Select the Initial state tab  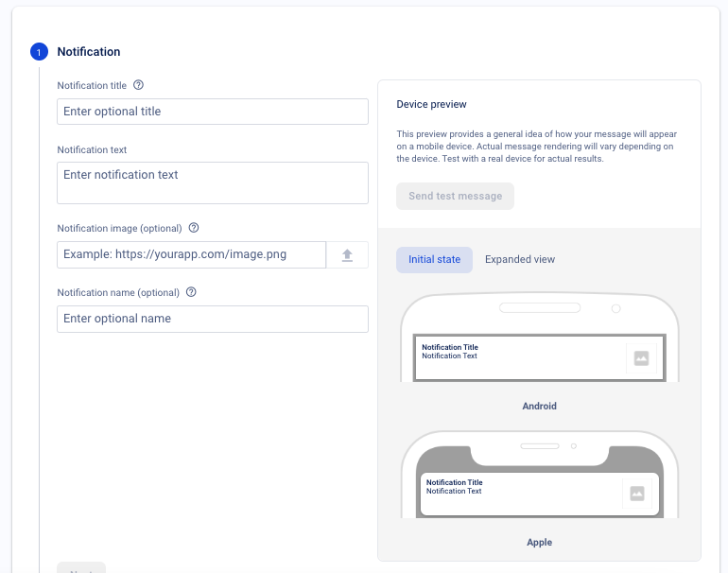[x=434, y=260]
